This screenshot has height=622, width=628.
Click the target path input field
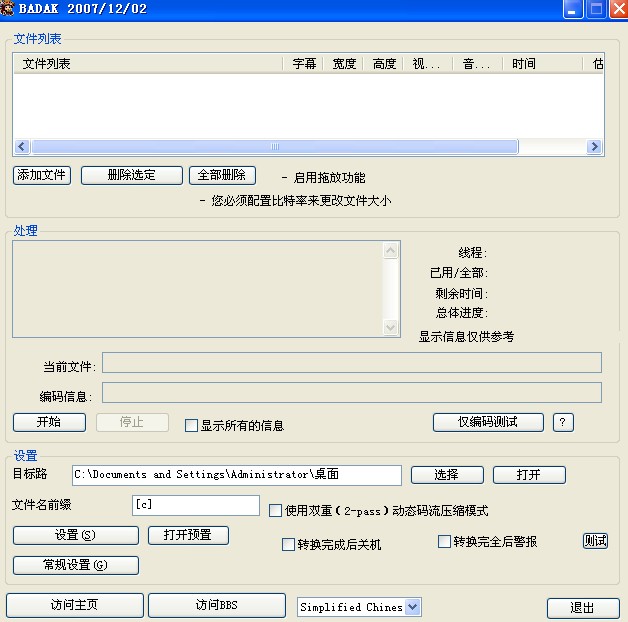(x=237, y=475)
